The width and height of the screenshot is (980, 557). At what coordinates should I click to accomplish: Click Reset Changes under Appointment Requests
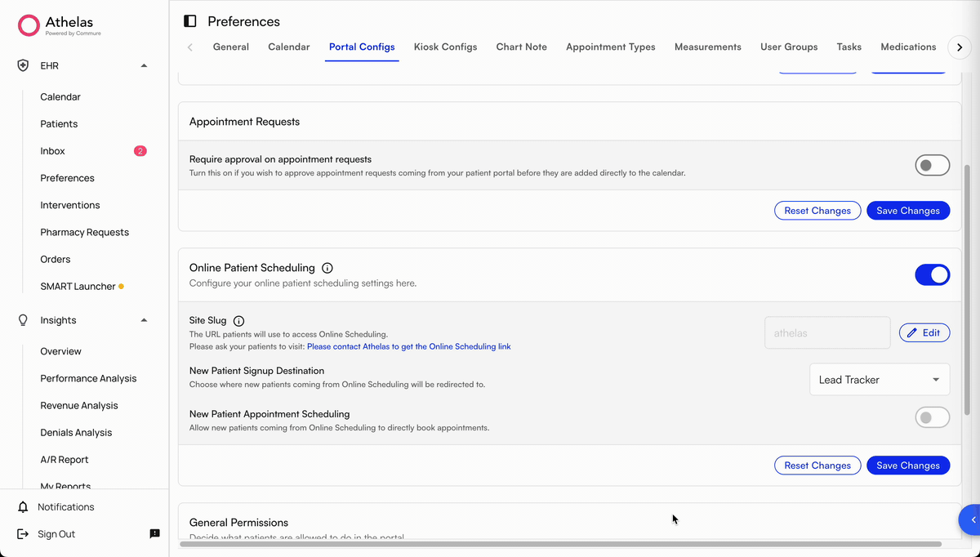[817, 211]
